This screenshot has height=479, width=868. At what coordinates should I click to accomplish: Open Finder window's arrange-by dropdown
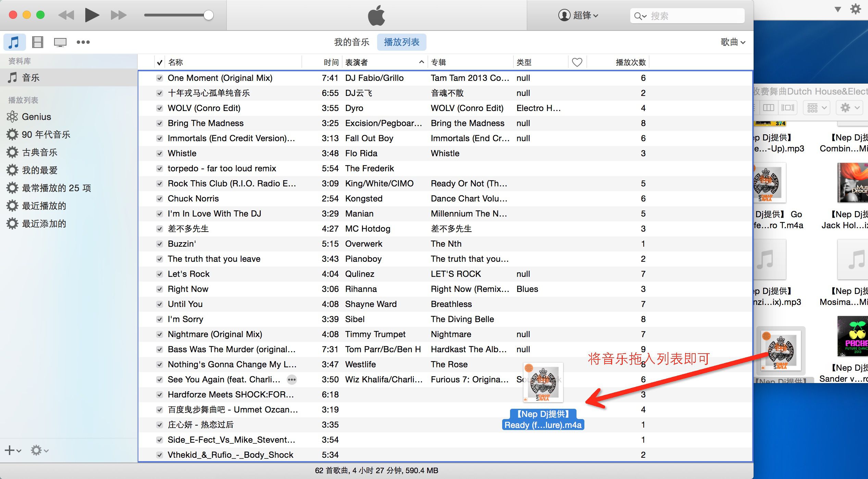[x=816, y=108]
